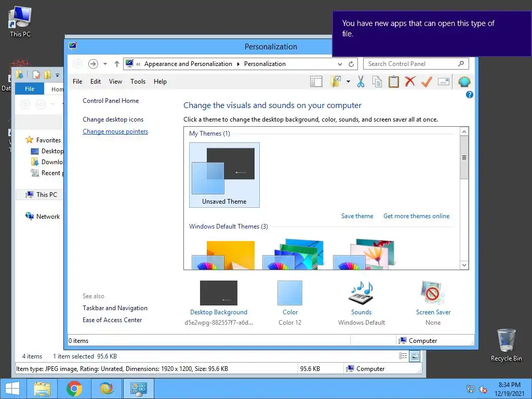
Task: Click the Properties toolbar icon beside the checkmark
Action: click(x=444, y=82)
